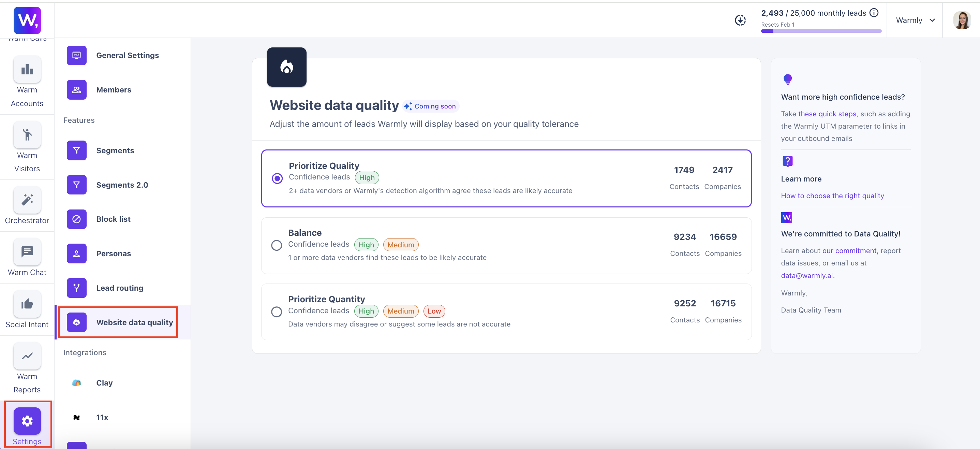Open Warm Accounts bar chart icon
The width and height of the screenshot is (980, 449).
tap(27, 70)
